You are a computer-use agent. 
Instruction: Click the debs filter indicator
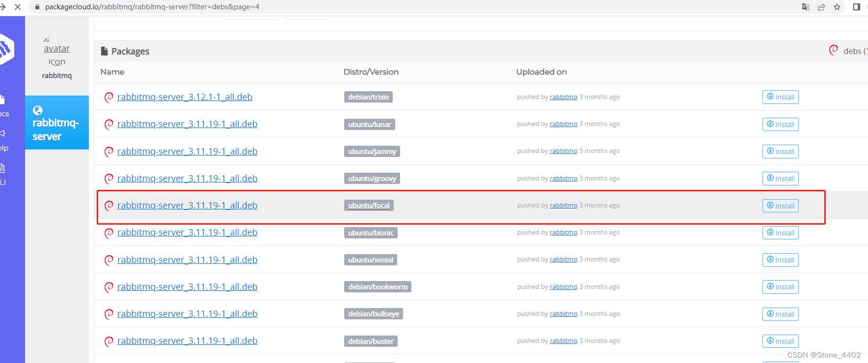(x=848, y=51)
